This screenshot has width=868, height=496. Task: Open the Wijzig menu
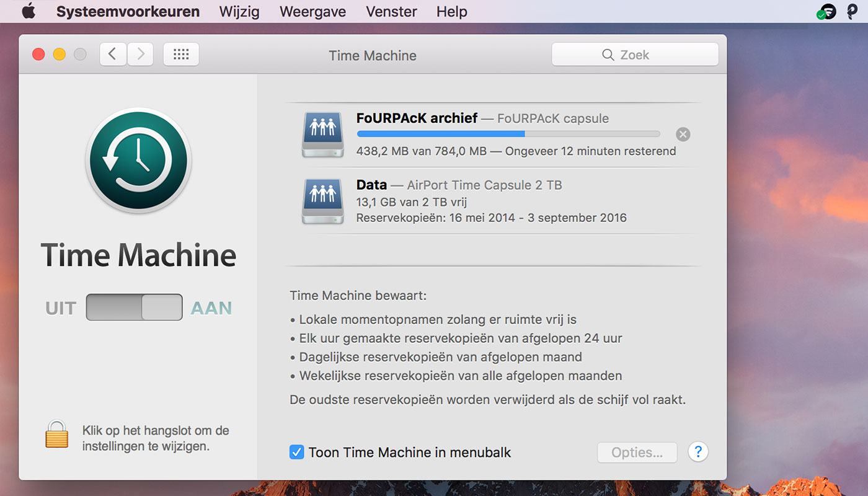pos(239,11)
